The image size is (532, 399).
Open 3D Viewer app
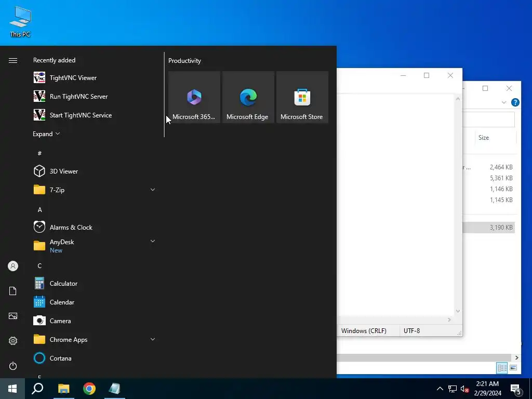coord(95,171)
